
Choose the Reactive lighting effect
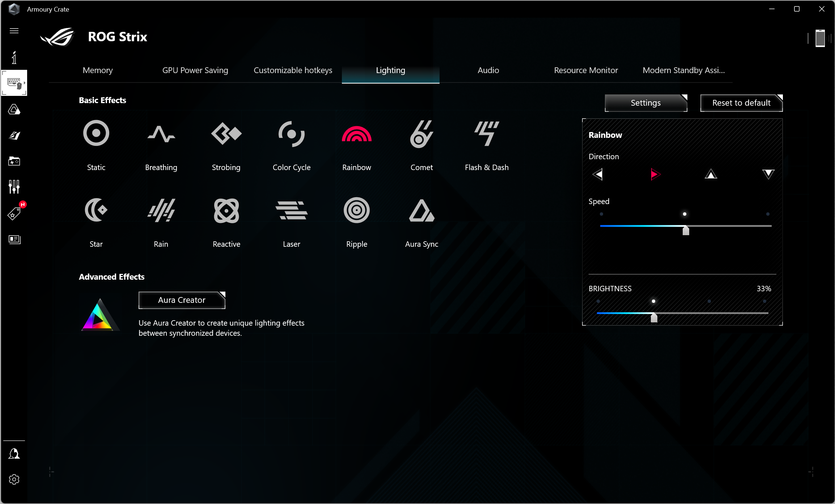[226, 211]
